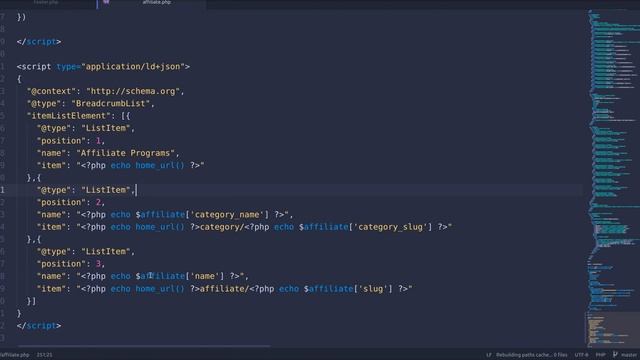Click the text "BreadcrumbList"
640x360 pixels.
click(111, 104)
